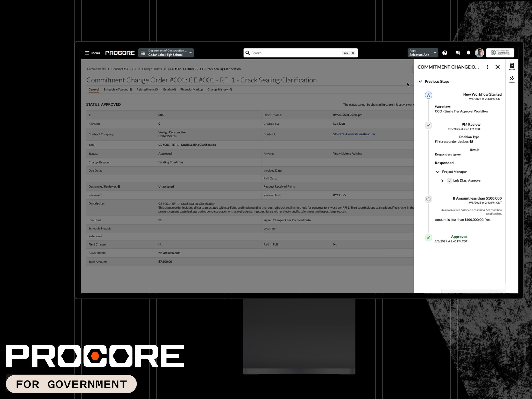Screen dimensions: 532x399
Task: Click the STATUS: APPROVED heading
Action: click(x=104, y=104)
